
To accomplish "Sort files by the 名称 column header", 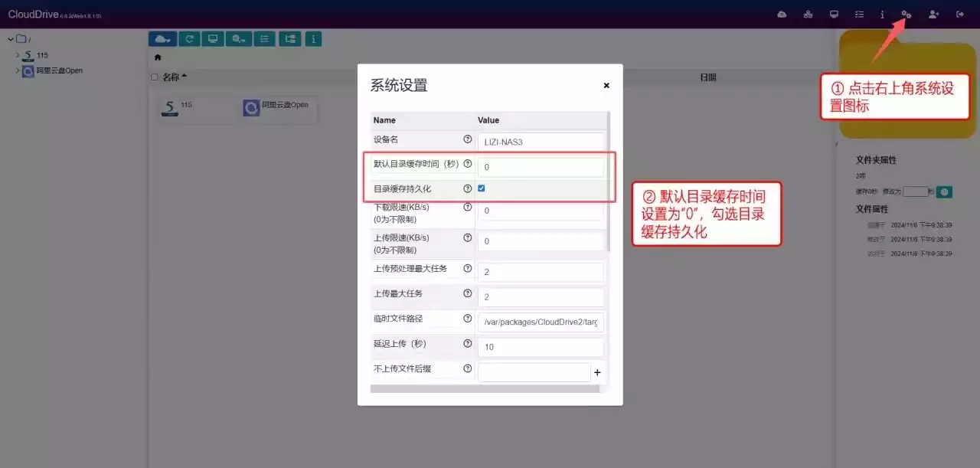I will (174, 77).
